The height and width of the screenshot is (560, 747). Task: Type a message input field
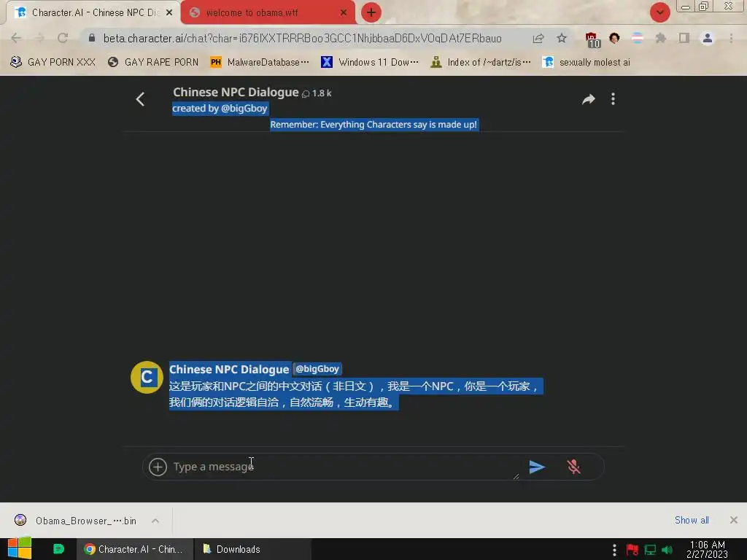345,467
